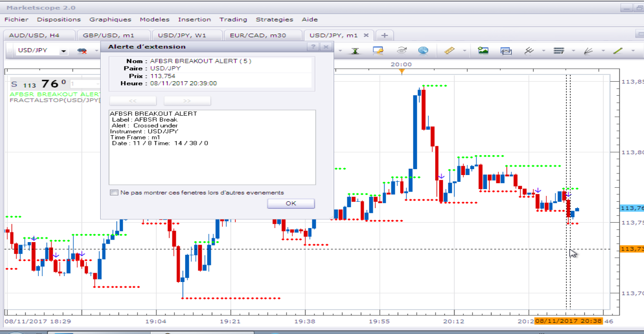
Task: Click the green vertical autoscale arrows icon
Action: [355, 50]
